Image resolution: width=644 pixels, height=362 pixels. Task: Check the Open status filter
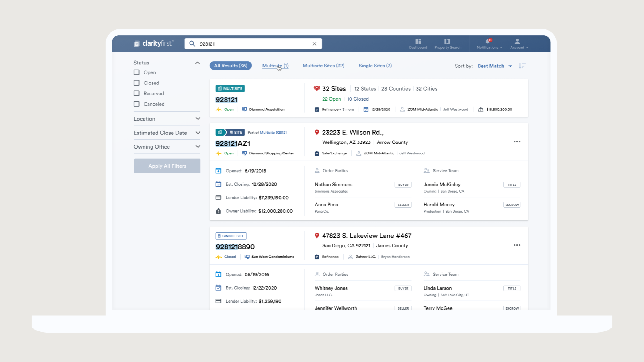137,72
